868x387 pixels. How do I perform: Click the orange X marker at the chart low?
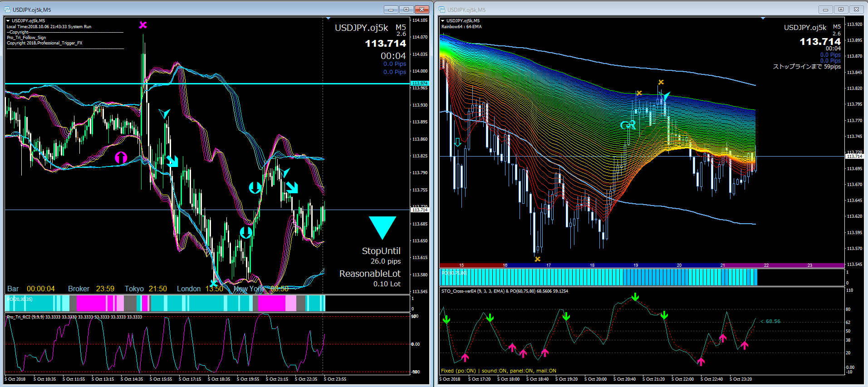(538, 259)
